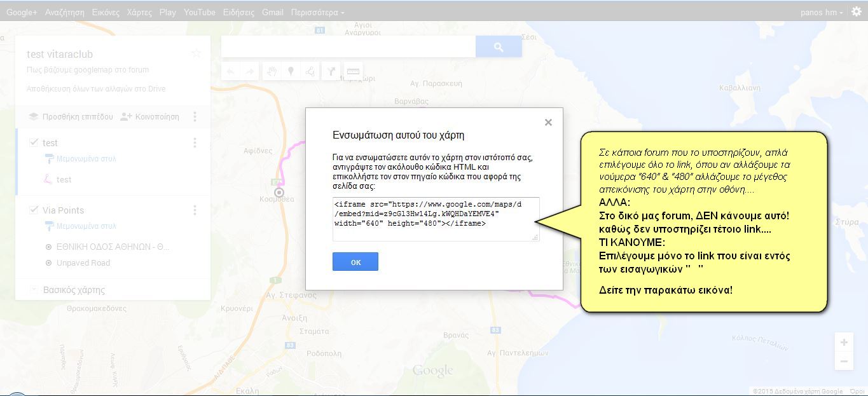Click the line icon beside the test item

tap(48, 179)
